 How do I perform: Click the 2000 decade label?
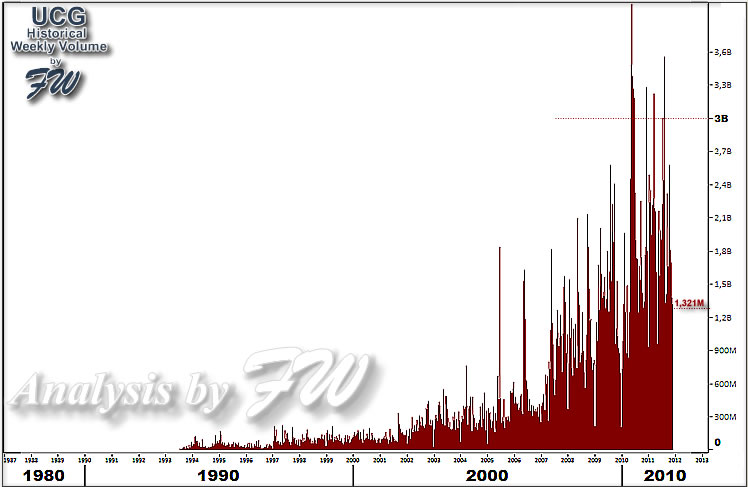pos(487,476)
